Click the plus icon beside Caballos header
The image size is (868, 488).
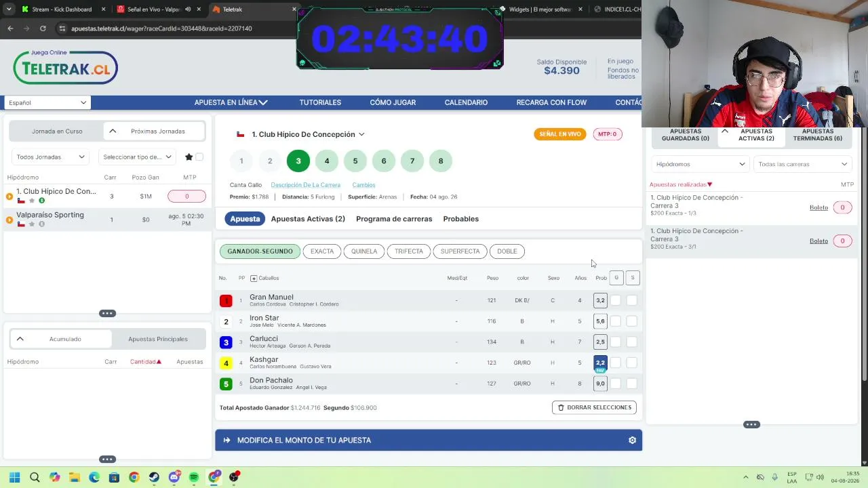(254, 279)
